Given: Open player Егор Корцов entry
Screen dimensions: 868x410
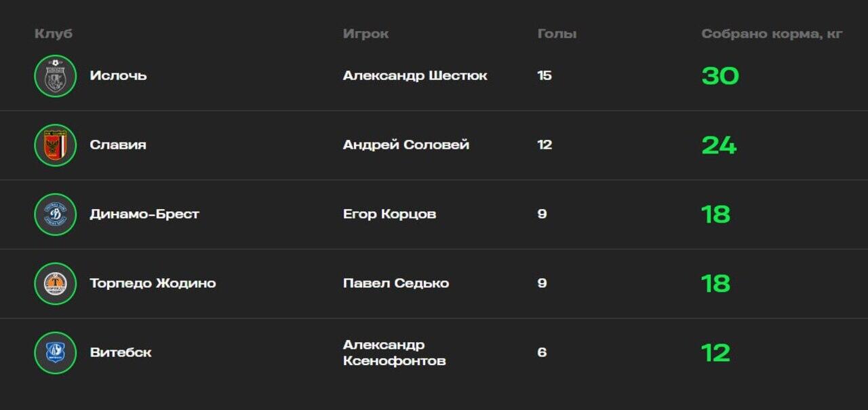Looking at the screenshot, I should (389, 215).
